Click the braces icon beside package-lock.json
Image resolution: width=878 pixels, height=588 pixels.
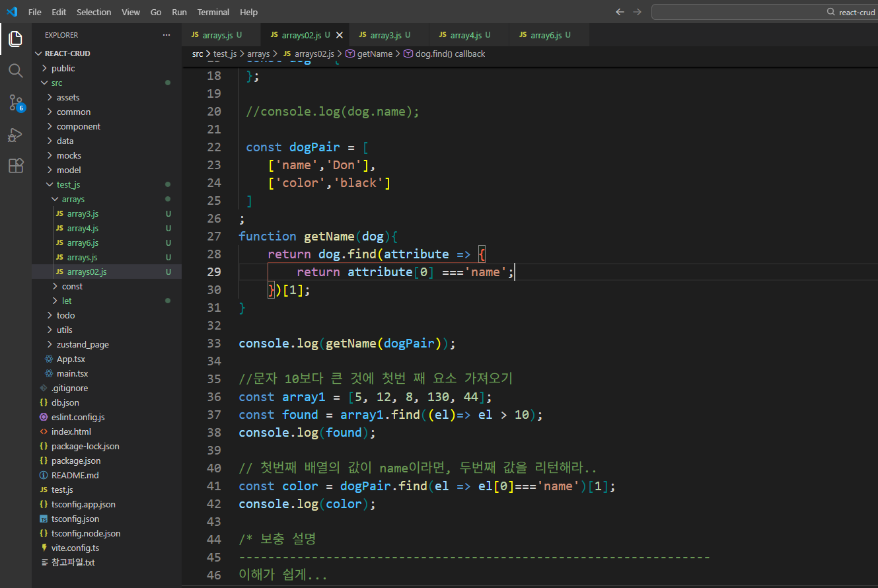44,447
